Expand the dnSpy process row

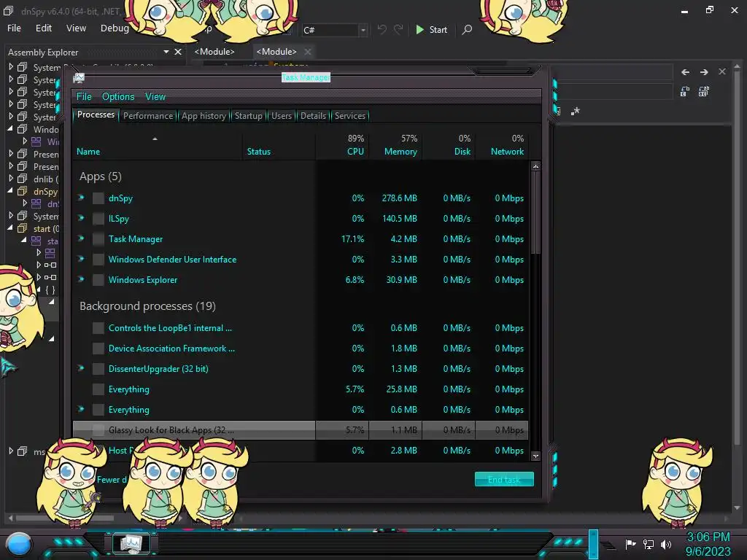[x=82, y=198]
